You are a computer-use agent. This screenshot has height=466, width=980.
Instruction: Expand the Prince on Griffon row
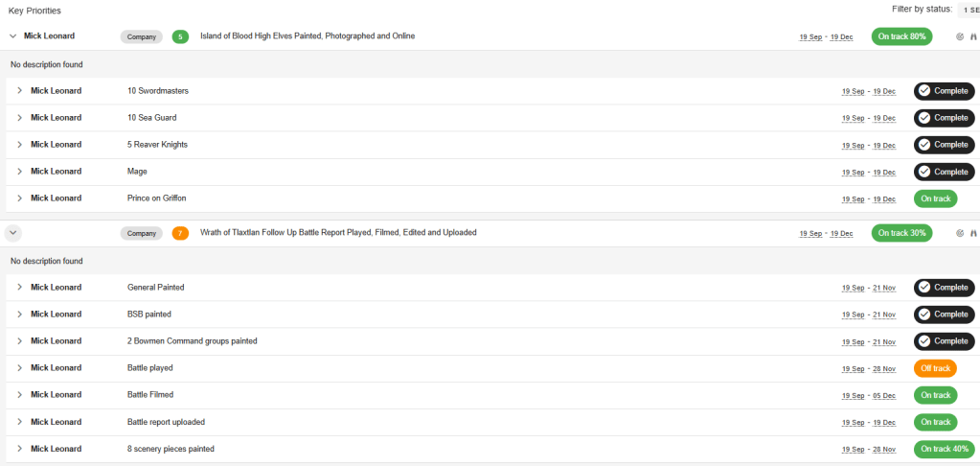[x=19, y=198]
